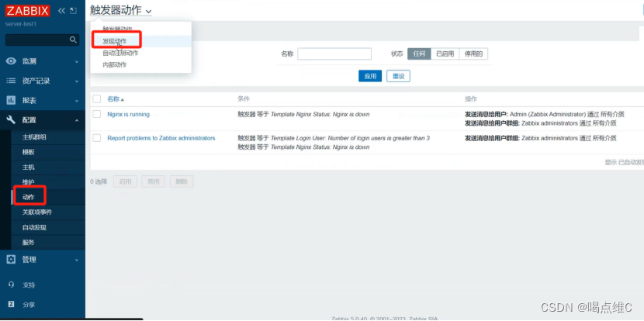This screenshot has height=321, width=644.
Task: Click the gear icon for 管理
Action: (x=11, y=260)
